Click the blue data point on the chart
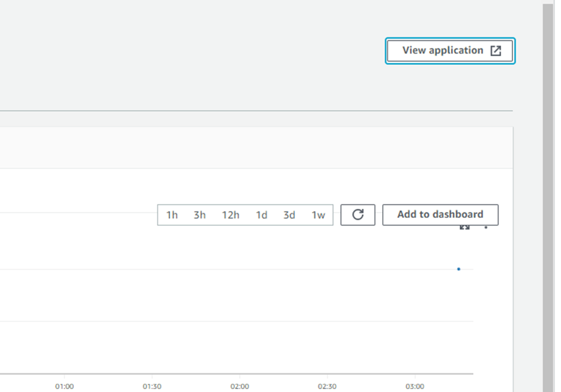This screenshot has width=561, height=392. click(459, 269)
